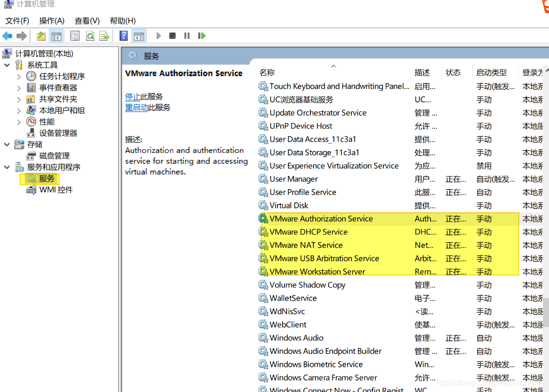Image resolution: width=549 pixels, height=392 pixels.
Task: Expand the 任务计划程序 tree node
Action: (19, 77)
